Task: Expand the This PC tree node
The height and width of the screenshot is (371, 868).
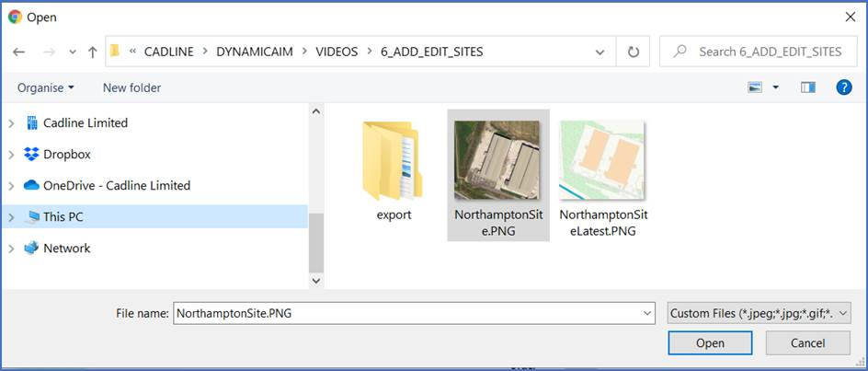Action: click(x=11, y=217)
